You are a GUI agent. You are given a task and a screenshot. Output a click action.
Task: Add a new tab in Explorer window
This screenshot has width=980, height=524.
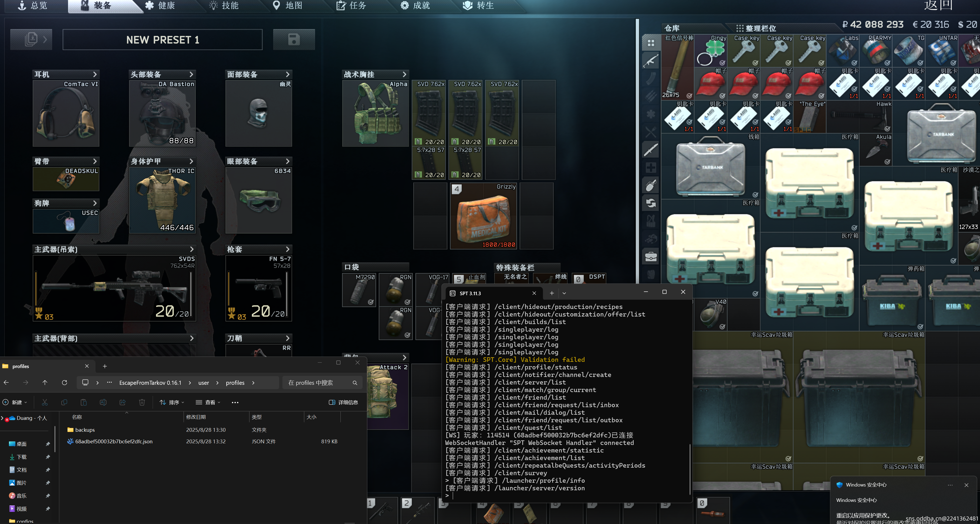105,366
